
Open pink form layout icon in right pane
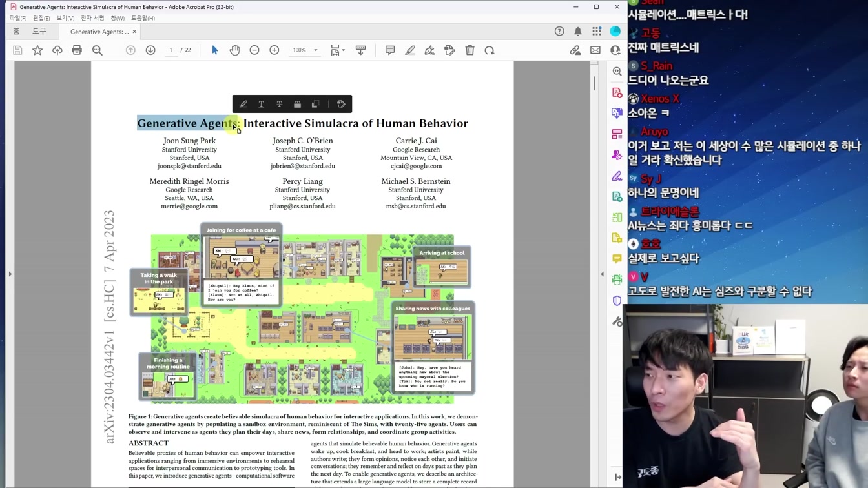[x=617, y=134]
